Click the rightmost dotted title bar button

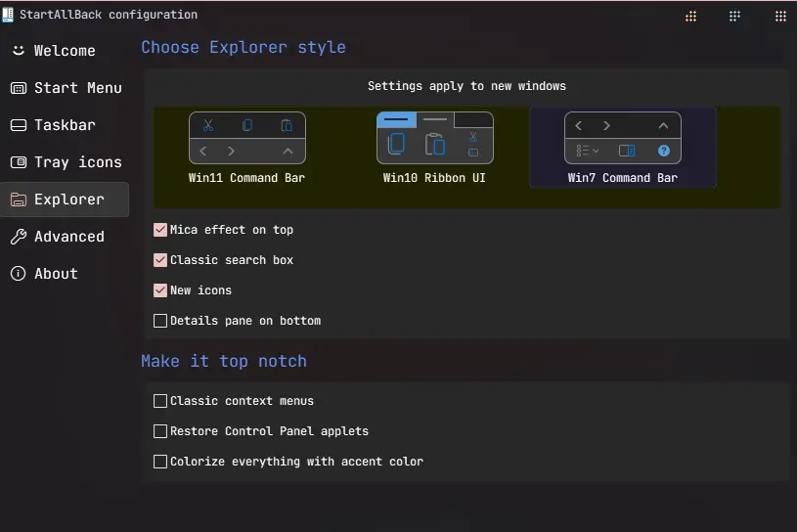pos(780,17)
